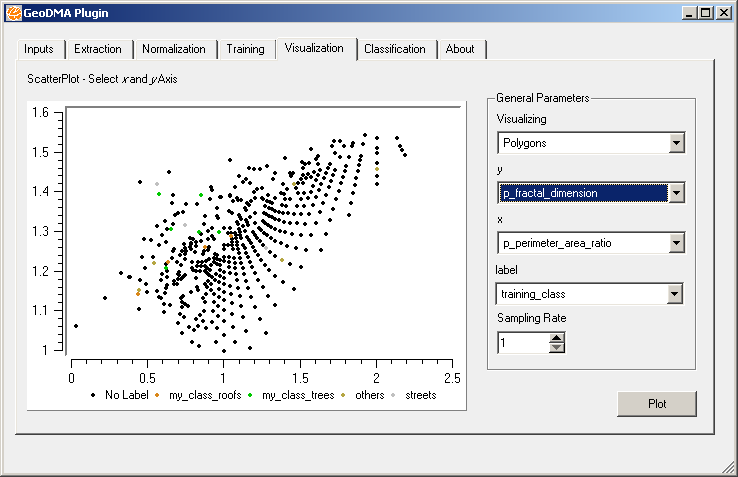Open the Extraction tab
738x477 pixels.
click(98, 49)
